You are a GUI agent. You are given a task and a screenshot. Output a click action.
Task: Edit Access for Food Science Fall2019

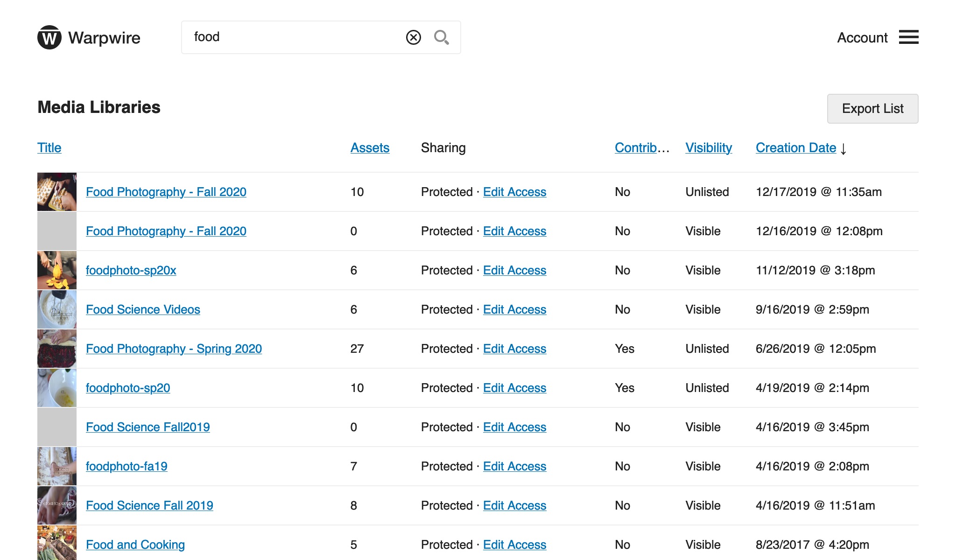coord(514,427)
